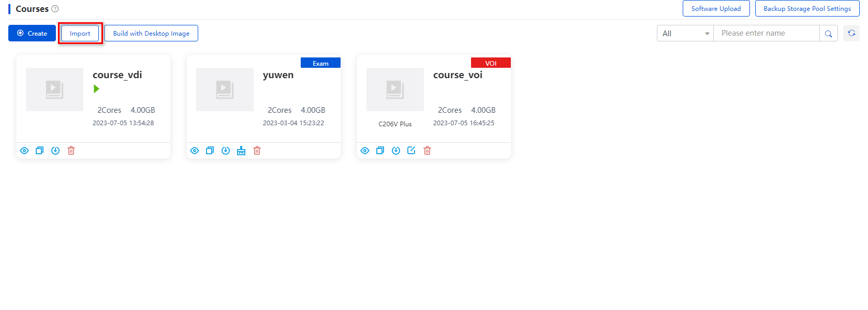Open yuwen course thumbnail
The image size is (868, 310).
225,90
